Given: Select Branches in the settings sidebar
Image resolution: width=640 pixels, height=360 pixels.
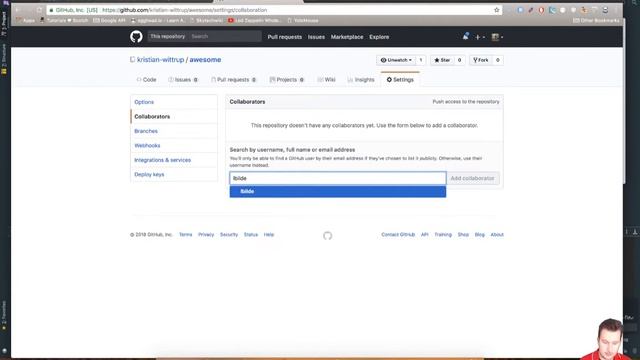Looking at the screenshot, I should 174,131.
